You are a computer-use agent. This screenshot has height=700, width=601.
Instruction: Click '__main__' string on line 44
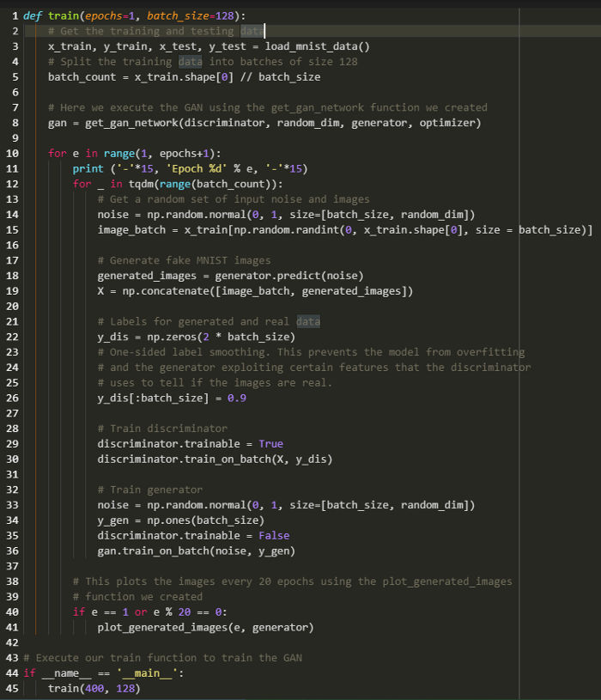pyautogui.click(x=147, y=673)
